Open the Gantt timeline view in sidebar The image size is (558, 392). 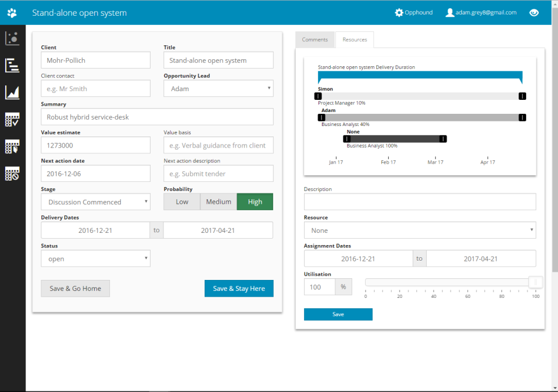pos(12,66)
